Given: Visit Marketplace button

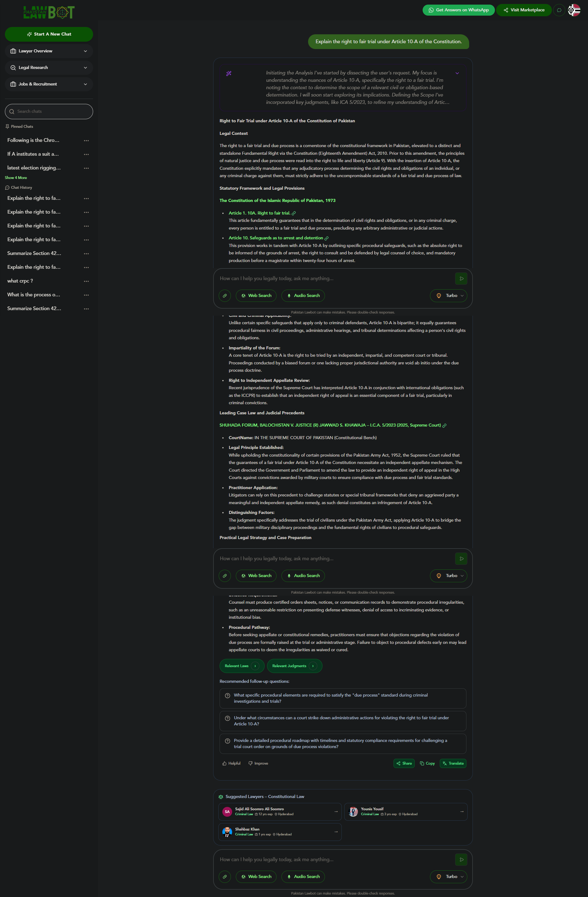Looking at the screenshot, I should [x=524, y=10].
